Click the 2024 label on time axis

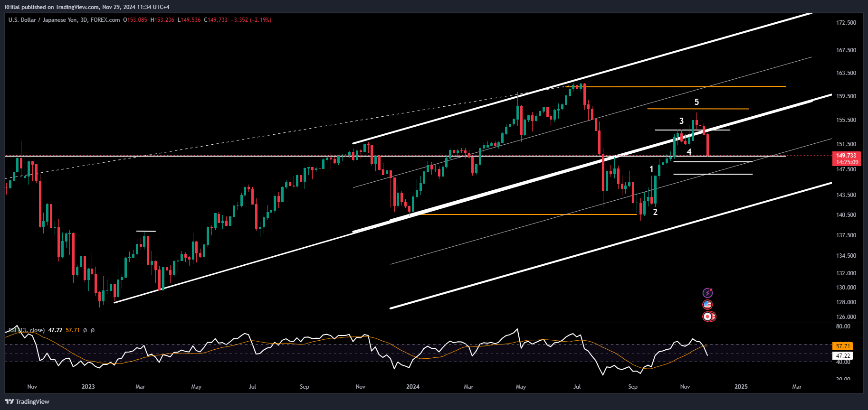pos(413,387)
